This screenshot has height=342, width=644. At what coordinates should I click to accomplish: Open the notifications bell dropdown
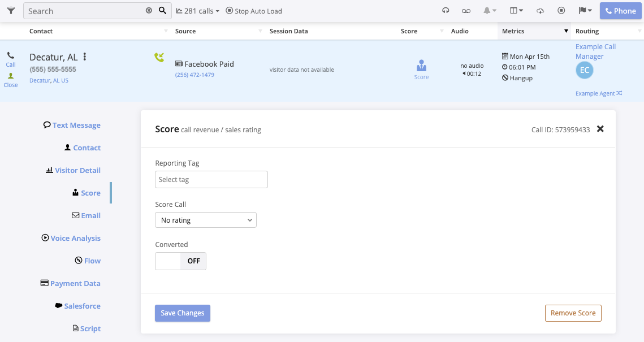click(490, 11)
